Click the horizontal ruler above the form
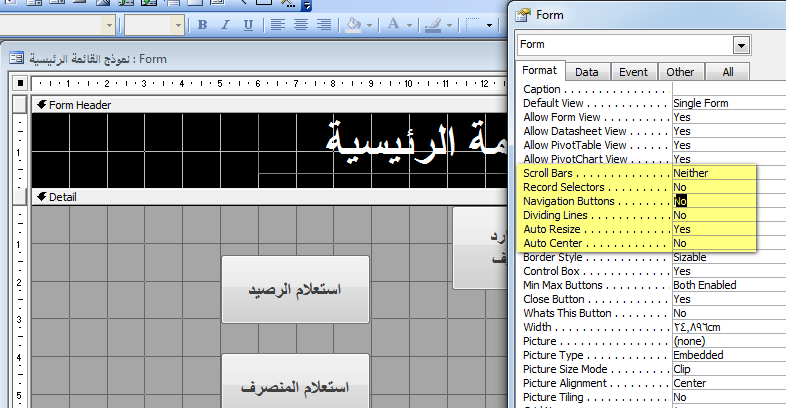The image size is (786, 408). pos(270,83)
